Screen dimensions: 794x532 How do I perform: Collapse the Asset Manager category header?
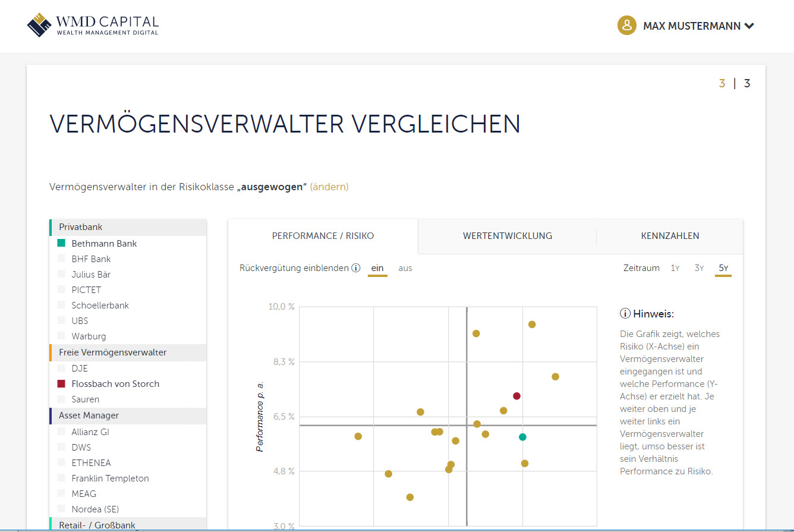pyautogui.click(x=128, y=415)
